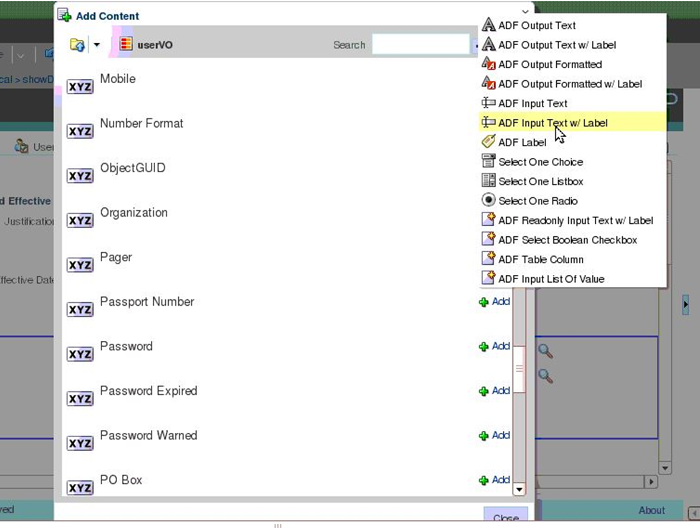This screenshot has height=529, width=700.
Task: Click the ObjectGUID XYZ icon
Action: [x=80, y=176]
